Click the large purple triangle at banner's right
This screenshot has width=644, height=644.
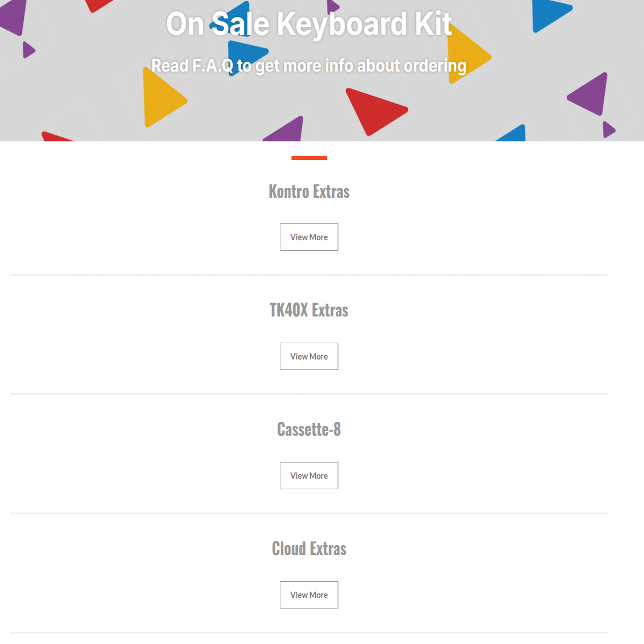[590, 94]
